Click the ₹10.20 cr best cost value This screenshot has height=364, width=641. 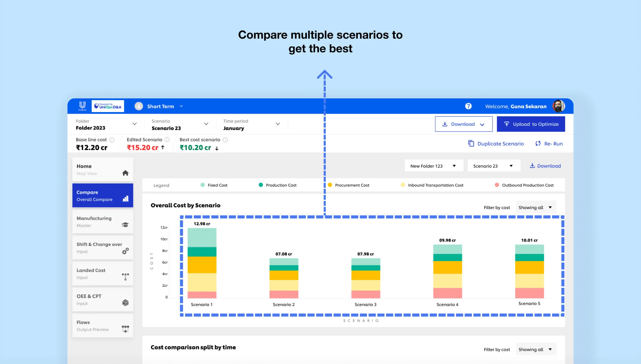pyautogui.click(x=196, y=148)
